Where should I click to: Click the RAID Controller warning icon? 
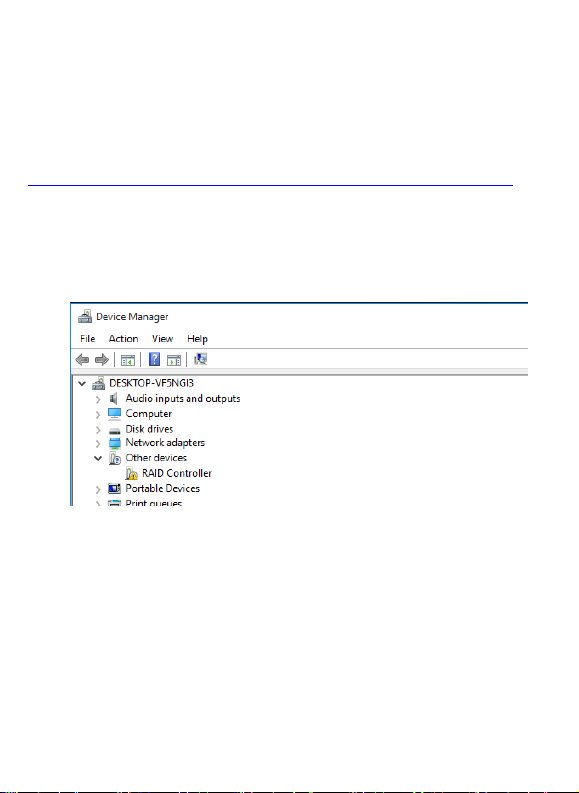[x=131, y=473]
